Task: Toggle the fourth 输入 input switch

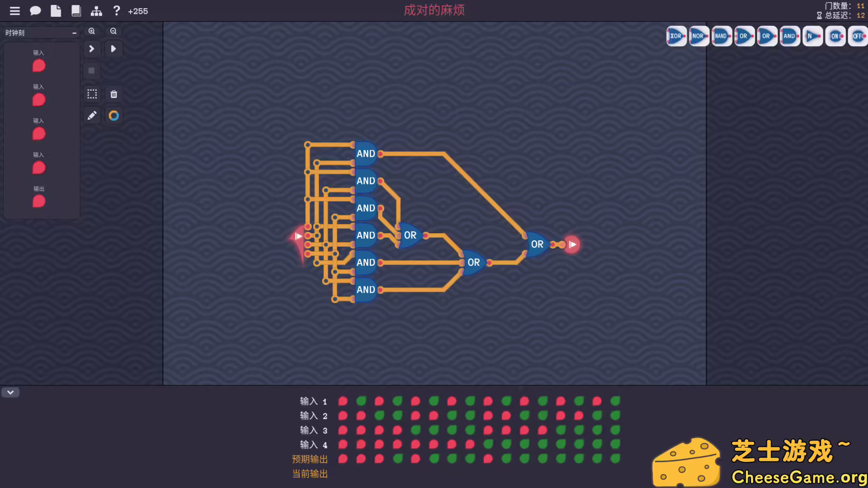Action: click(39, 168)
